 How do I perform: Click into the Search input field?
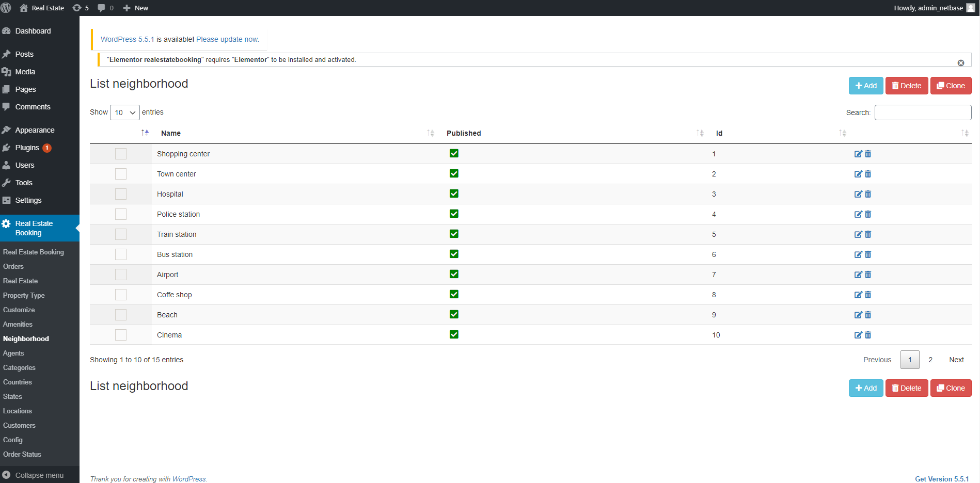[922, 112]
